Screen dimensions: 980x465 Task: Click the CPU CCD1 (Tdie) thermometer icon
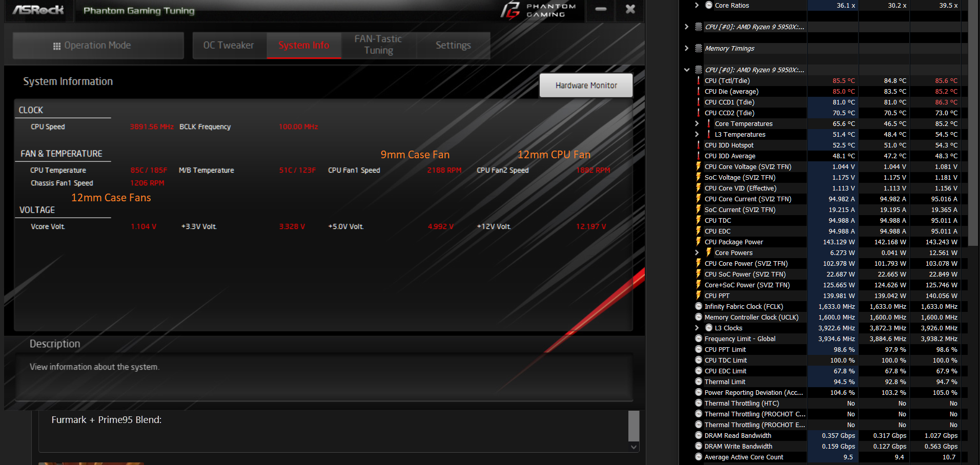(x=698, y=102)
